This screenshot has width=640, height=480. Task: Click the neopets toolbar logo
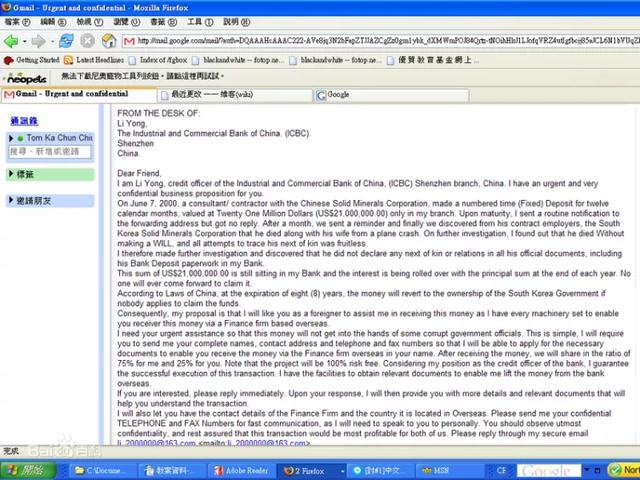tap(27, 78)
